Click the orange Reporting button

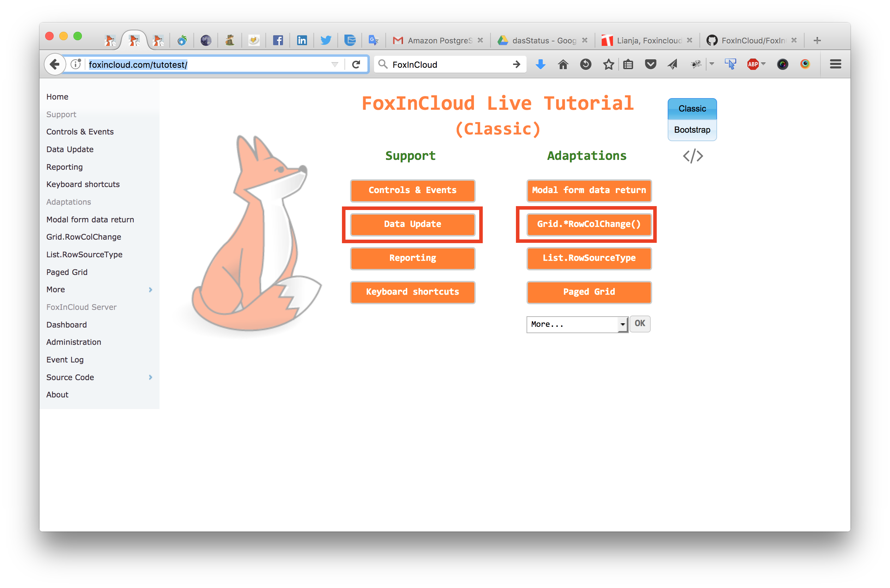pos(413,258)
